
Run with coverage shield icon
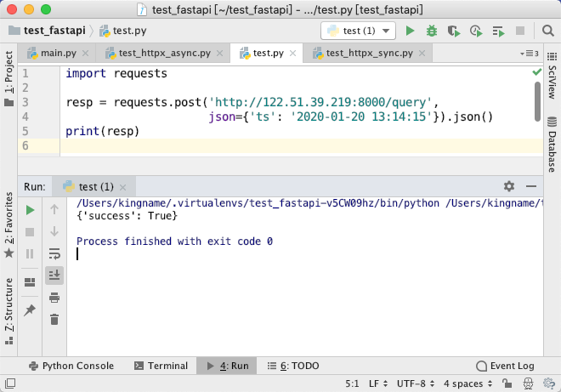pyautogui.click(x=454, y=31)
